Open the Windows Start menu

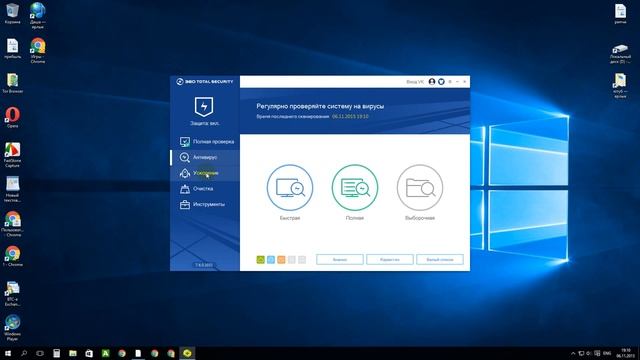[7, 353]
